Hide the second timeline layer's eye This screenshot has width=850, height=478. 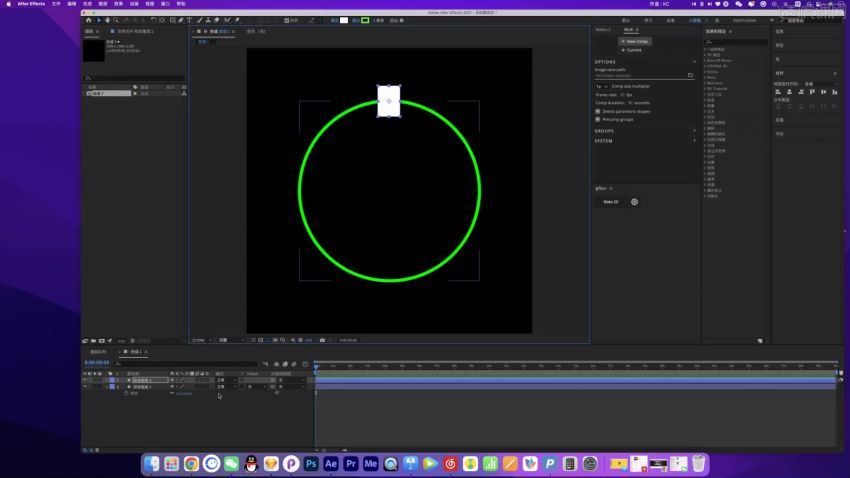(x=85, y=386)
